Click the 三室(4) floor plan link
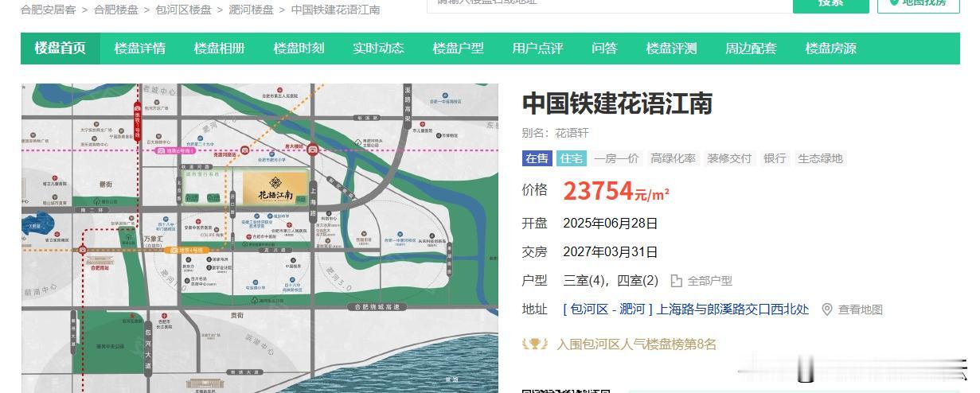The width and height of the screenshot is (980, 393). coord(584,281)
